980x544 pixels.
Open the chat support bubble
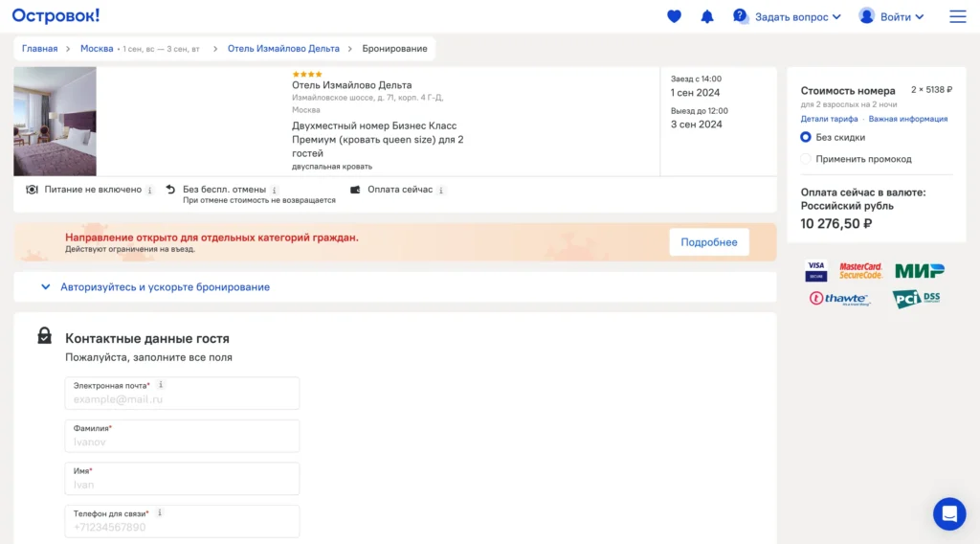pyautogui.click(x=949, y=514)
